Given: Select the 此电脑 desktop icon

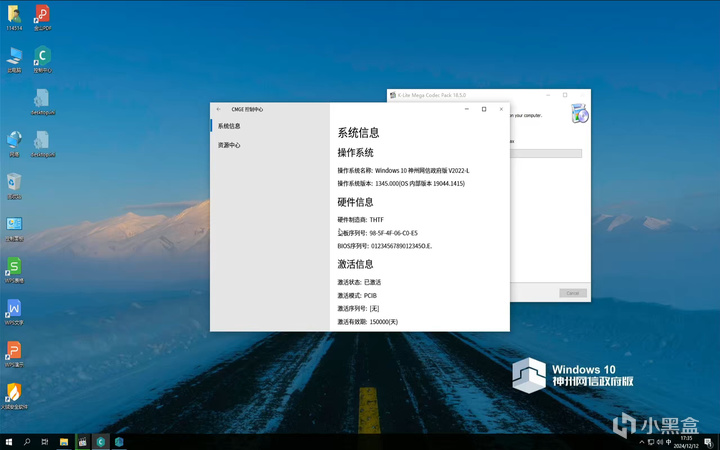Looking at the screenshot, I should click(14, 60).
